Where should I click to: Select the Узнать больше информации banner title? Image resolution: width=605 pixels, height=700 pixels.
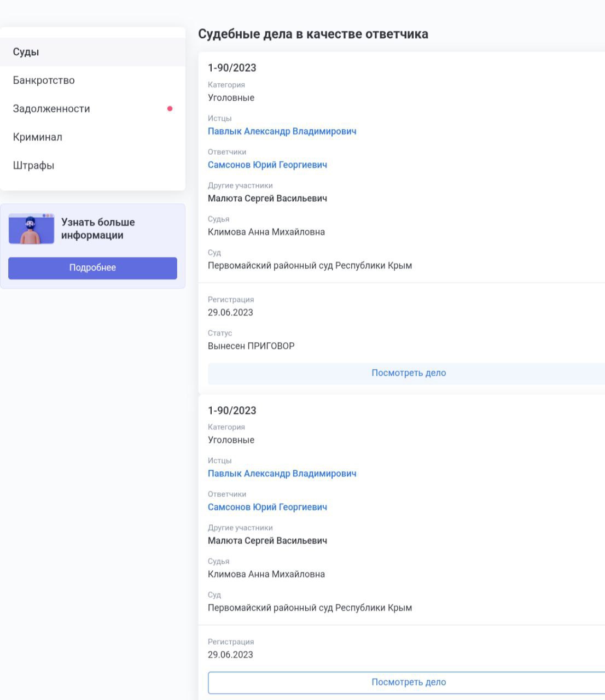tap(98, 229)
